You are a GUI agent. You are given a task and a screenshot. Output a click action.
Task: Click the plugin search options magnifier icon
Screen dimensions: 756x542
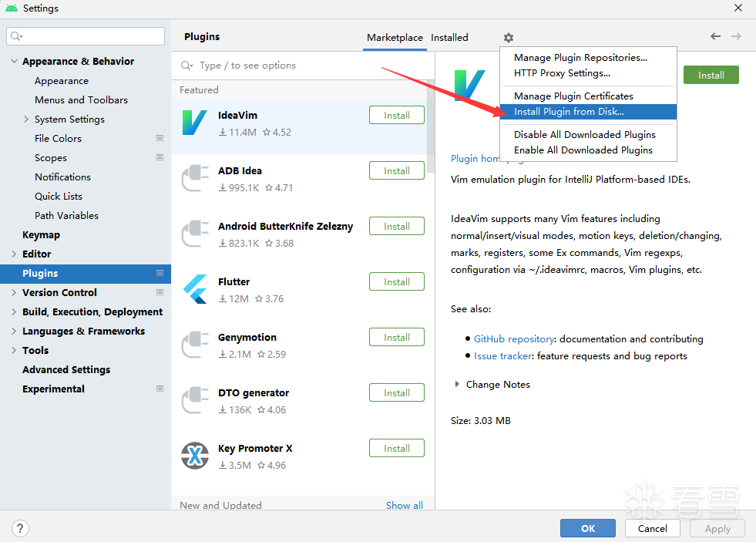(186, 66)
